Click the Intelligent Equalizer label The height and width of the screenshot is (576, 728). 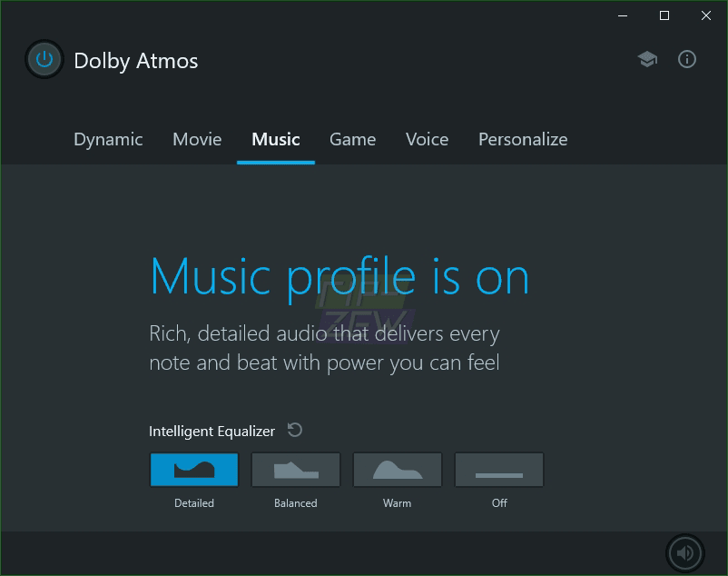[212, 432]
